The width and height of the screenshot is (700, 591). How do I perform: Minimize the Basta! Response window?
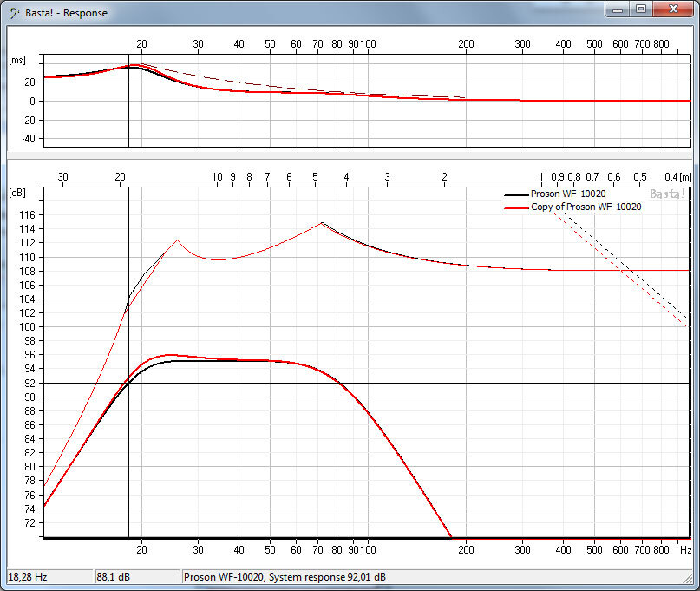click(x=618, y=10)
